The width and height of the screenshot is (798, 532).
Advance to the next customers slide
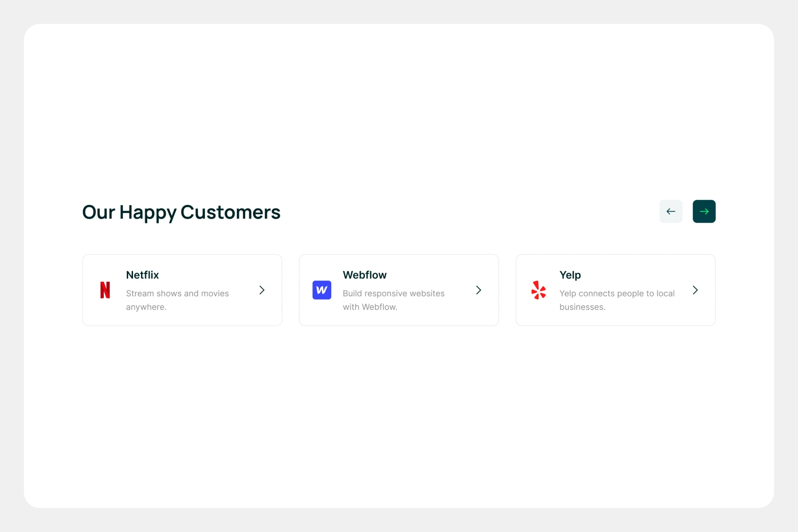704,211
